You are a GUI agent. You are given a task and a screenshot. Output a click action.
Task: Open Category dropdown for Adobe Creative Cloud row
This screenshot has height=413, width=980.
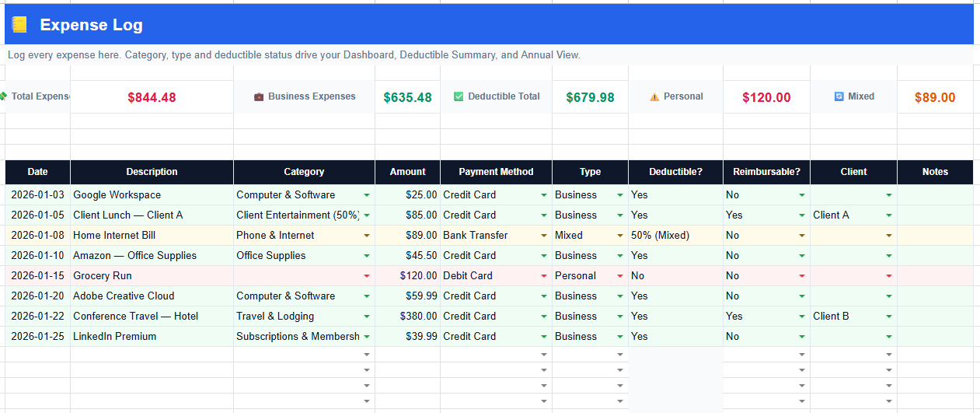tap(367, 296)
